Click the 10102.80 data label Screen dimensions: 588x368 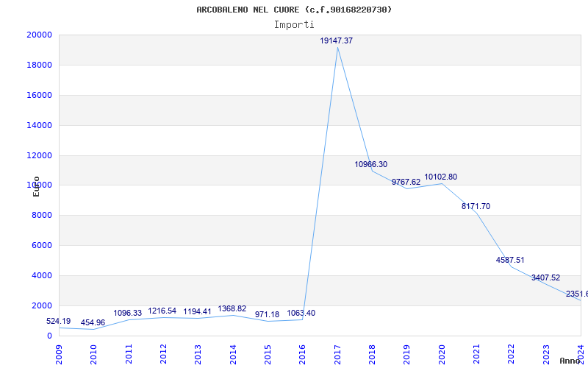tap(440, 177)
